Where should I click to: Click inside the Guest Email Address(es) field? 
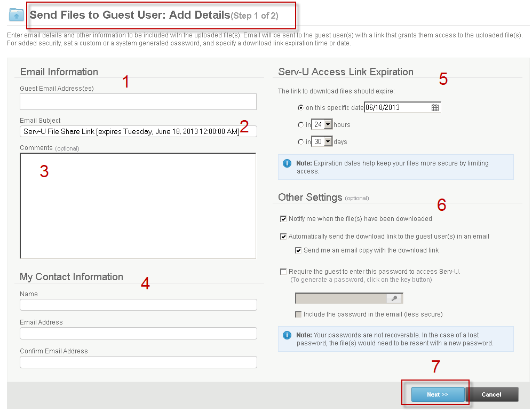[x=138, y=101]
